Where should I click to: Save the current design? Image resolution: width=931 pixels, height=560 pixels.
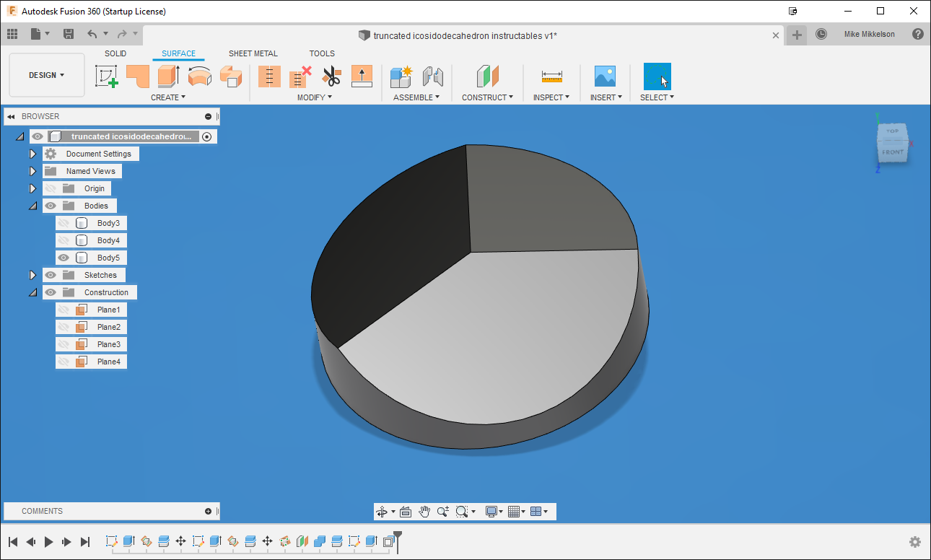tap(69, 33)
